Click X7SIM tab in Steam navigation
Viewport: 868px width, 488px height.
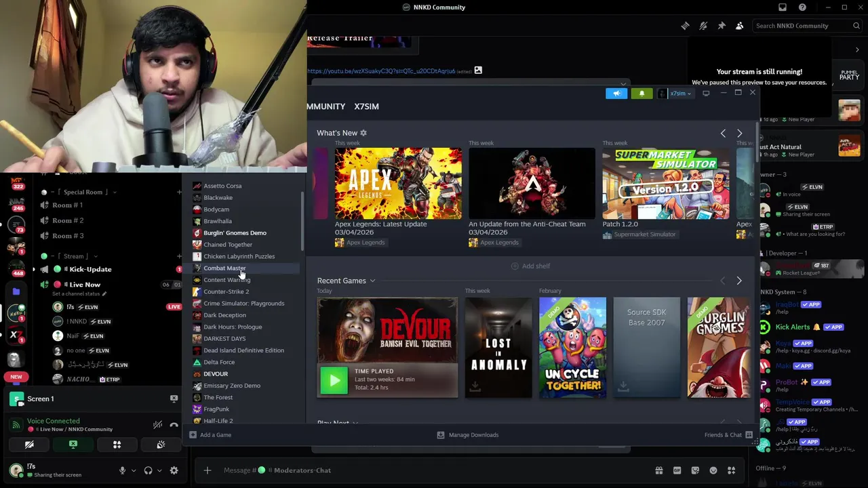366,106
